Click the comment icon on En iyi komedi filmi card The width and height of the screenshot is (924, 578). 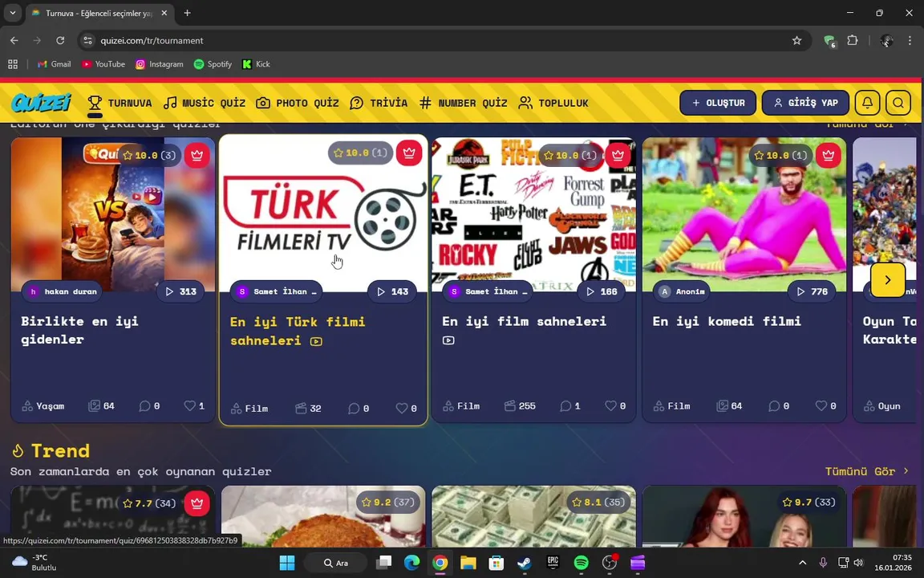click(x=774, y=405)
